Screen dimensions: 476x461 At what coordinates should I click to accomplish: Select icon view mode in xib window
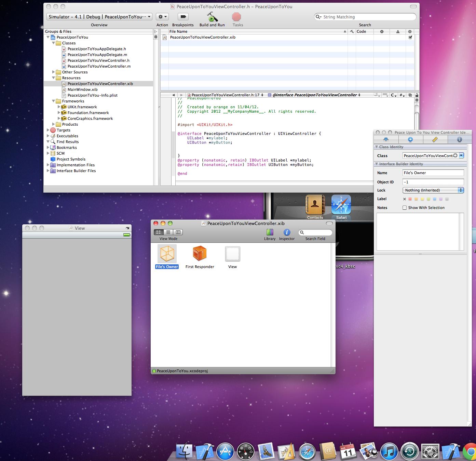coord(159,232)
